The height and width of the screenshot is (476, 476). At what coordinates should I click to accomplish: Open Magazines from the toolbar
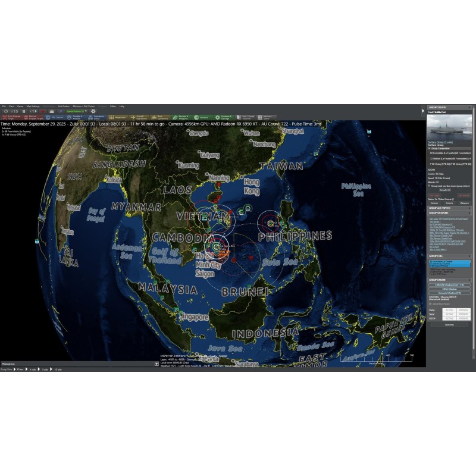118,118
